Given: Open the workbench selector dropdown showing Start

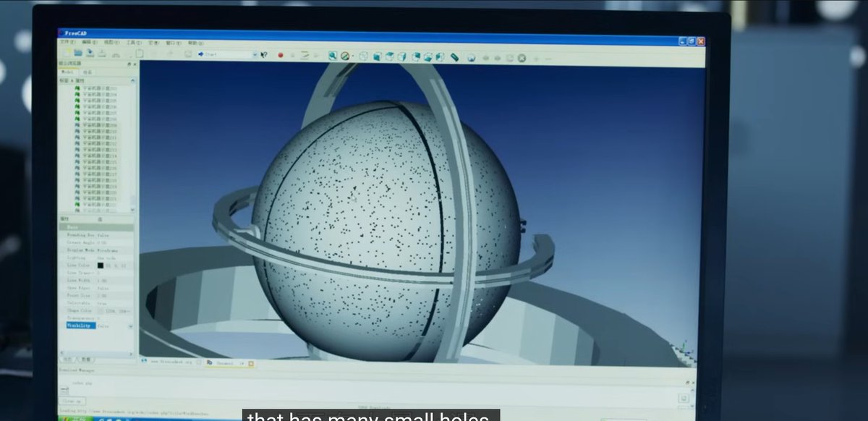Looking at the screenshot, I should coord(228,54).
